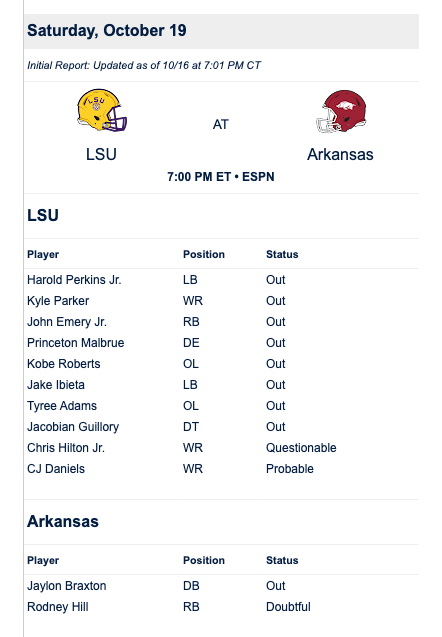Click the Player column header in LSU table
This screenshot has height=637, width=442.
pos(43,254)
